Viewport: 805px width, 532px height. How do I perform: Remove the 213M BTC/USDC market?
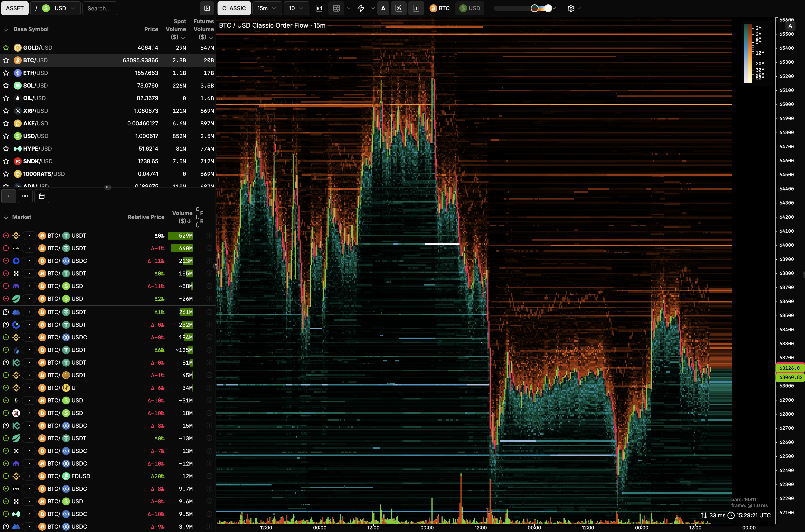[x=6, y=260]
